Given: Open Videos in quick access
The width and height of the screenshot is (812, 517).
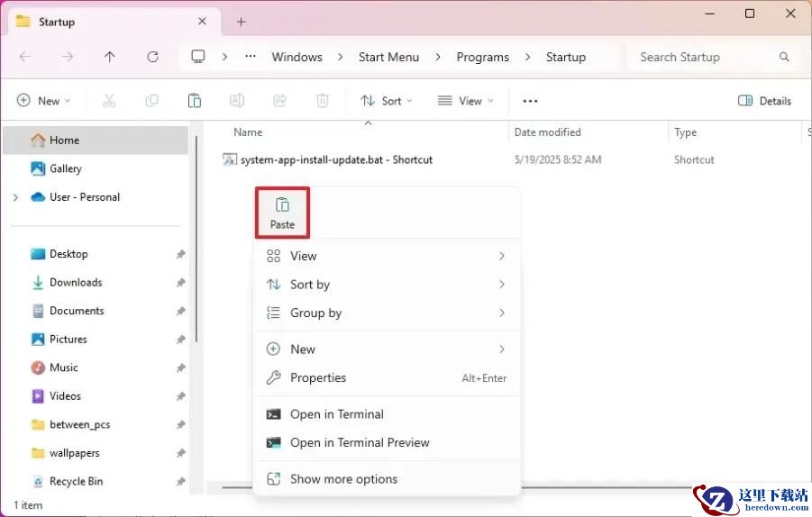Looking at the screenshot, I should tap(96, 396).
